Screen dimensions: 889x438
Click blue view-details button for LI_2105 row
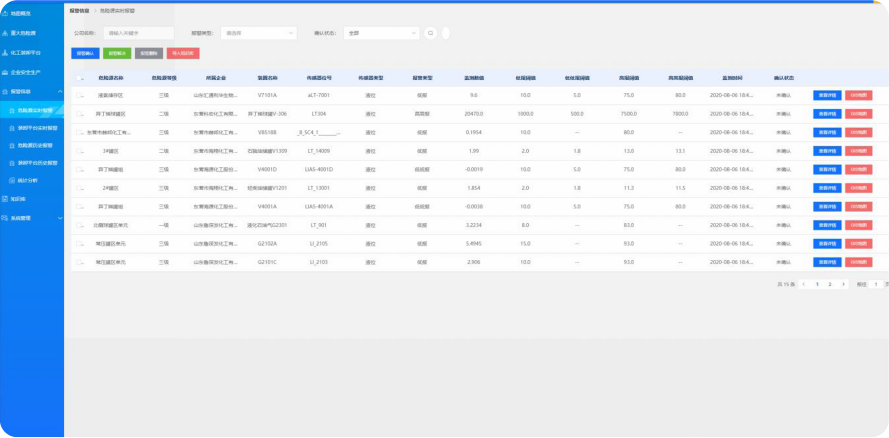click(827, 244)
